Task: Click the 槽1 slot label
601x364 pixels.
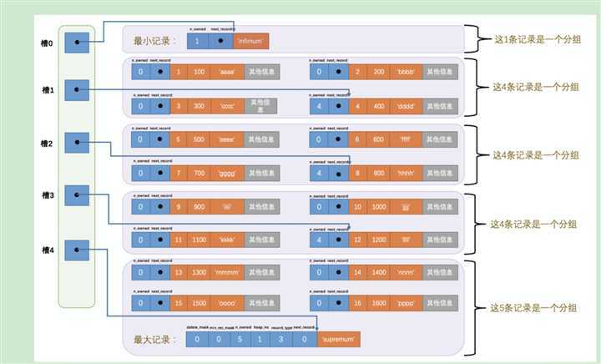Action: pyautogui.click(x=48, y=90)
